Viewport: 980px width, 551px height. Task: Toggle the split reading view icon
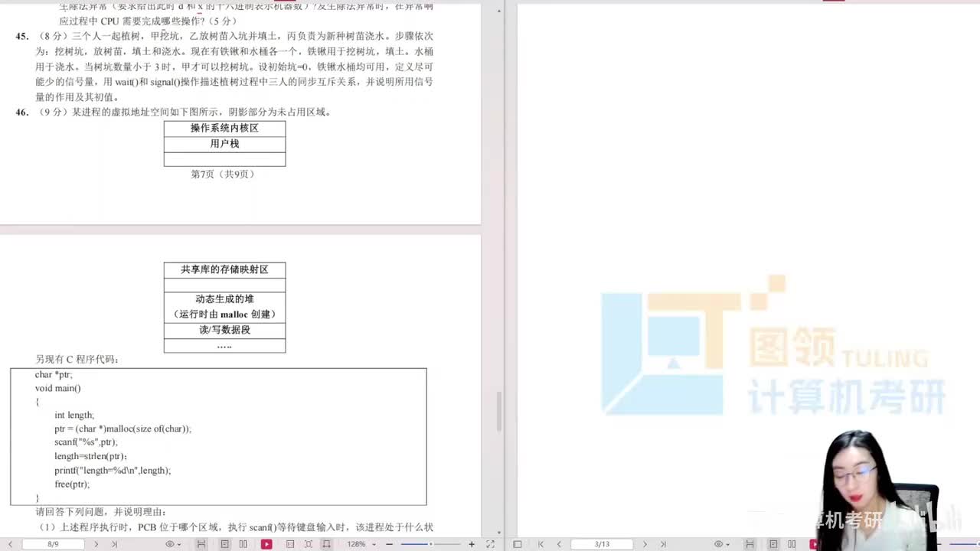click(x=290, y=544)
